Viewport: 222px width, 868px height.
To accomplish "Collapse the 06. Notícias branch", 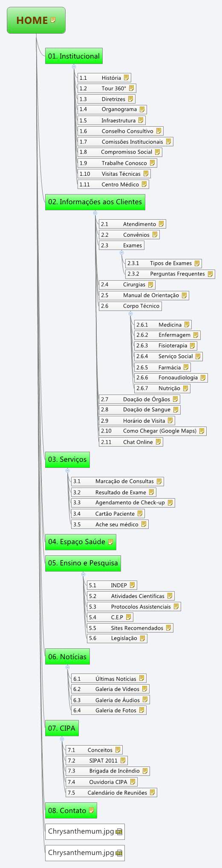I will (x=67, y=667).
